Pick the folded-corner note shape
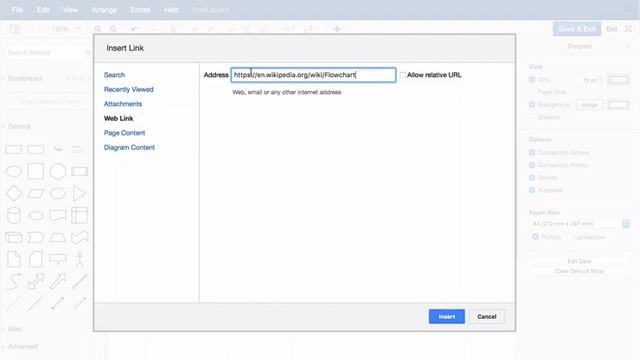Viewport: 640px width, 360px height. [x=13, y=259]
